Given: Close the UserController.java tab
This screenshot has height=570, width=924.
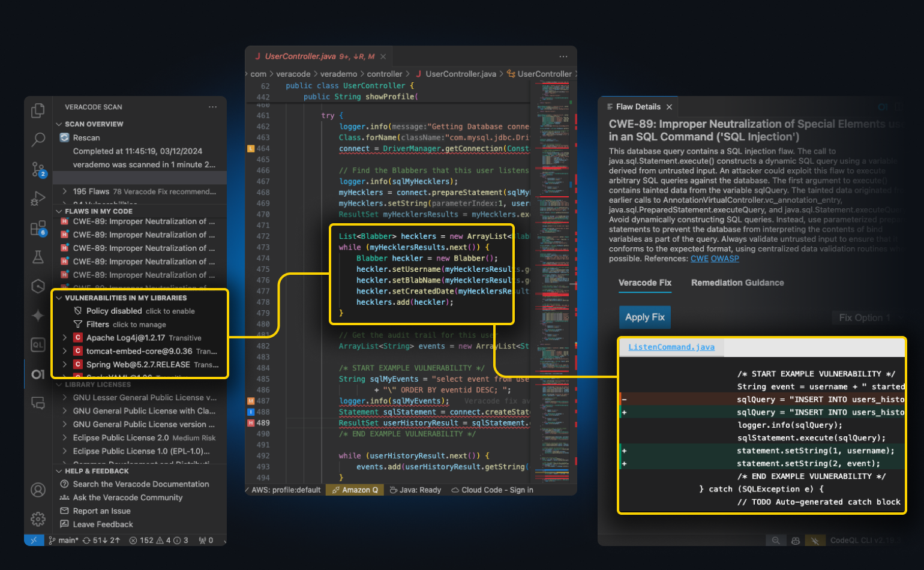Looking at the screenshot, I should pyautogui.click(x=383, y=56).
